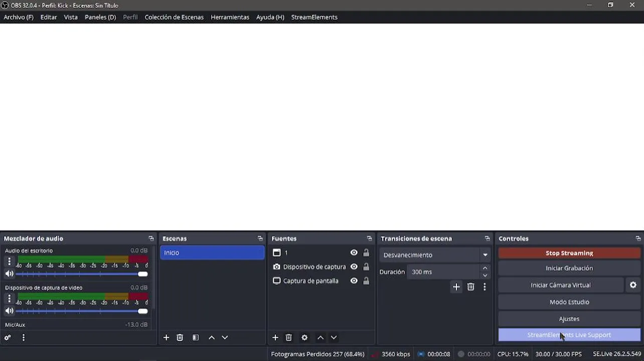Undock the Transiciones de escena panel
The image size is (644, 361).
click(487, 239)
